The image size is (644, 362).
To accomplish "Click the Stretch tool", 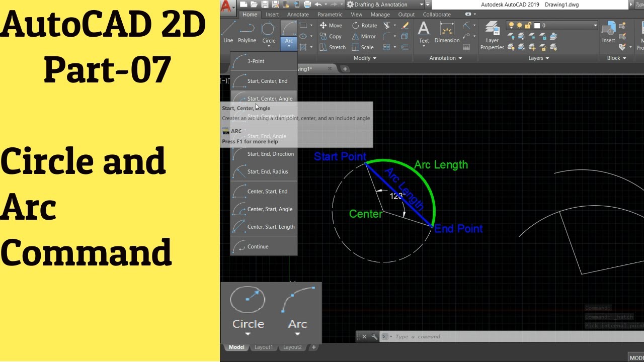I will coord(333,47).
